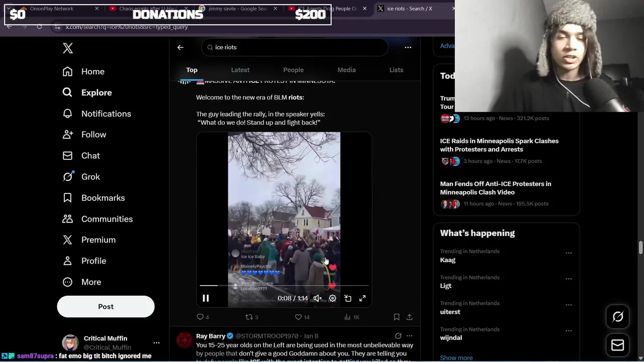Open the More circle-dots menu
The height and width of the screenshot is (362, 644).
(67, 282)
